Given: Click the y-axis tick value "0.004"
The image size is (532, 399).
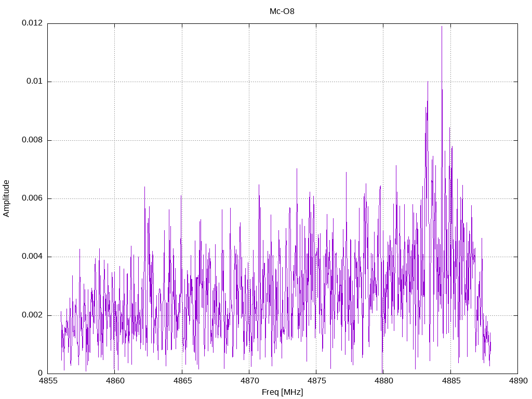Looking at the screenshot, I should coord(32,257).
